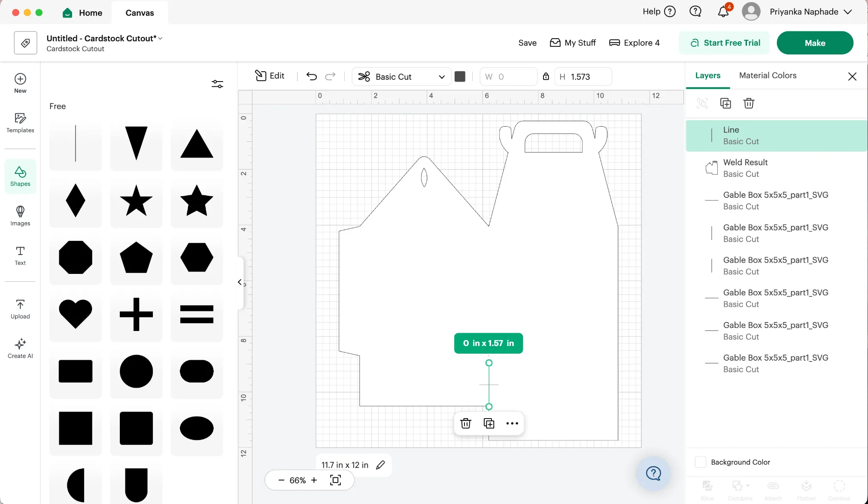Expand the project title dropdown
Viewport: 868px width, 504px height.
click(160, 38)
